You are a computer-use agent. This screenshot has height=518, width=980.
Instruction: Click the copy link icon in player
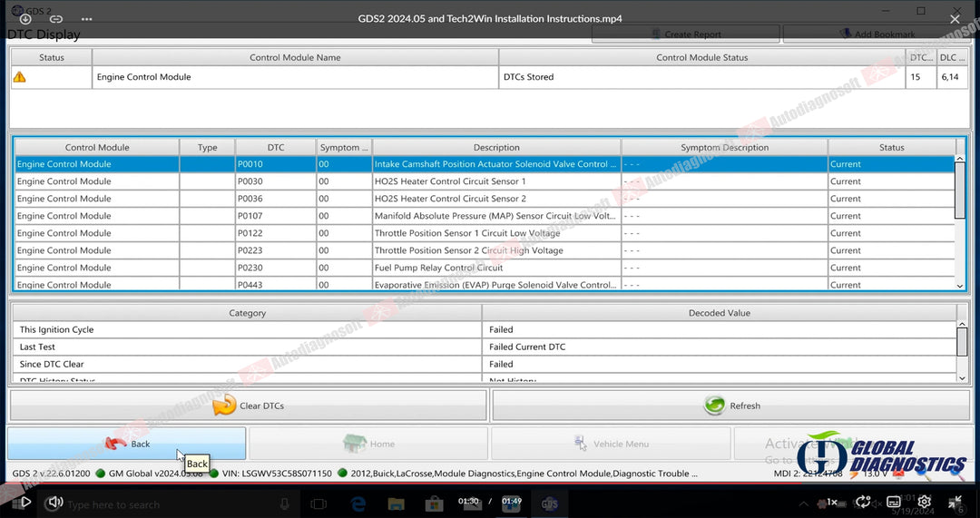pyautogui.click(x=55, y=19)
